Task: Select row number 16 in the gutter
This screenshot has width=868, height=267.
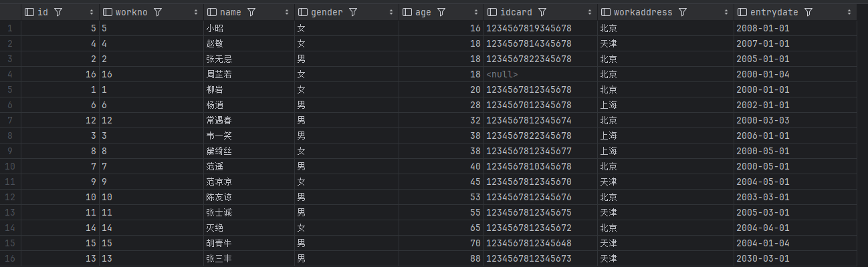Action: 9,258
